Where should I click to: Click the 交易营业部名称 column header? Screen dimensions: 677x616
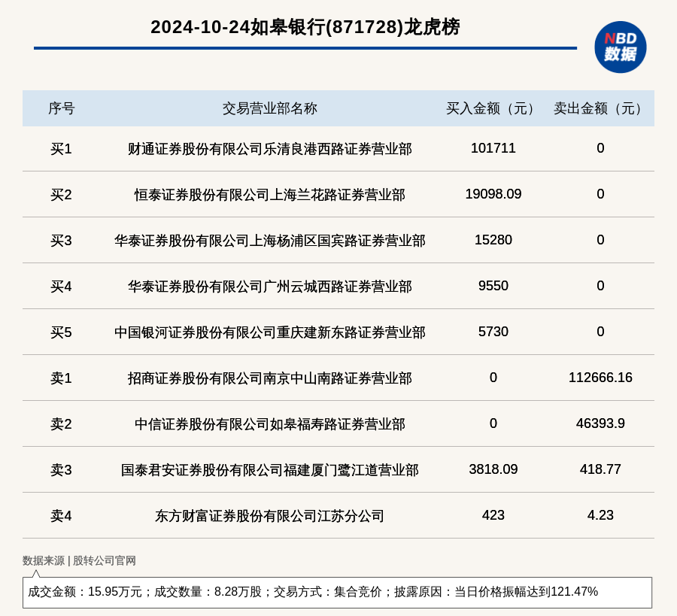270,108
